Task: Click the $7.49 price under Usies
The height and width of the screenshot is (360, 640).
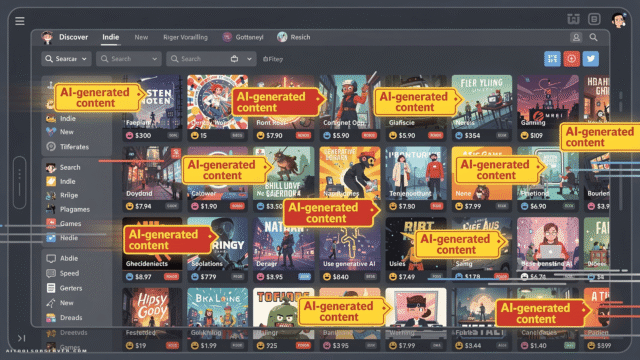Action: tap(407, 277)
